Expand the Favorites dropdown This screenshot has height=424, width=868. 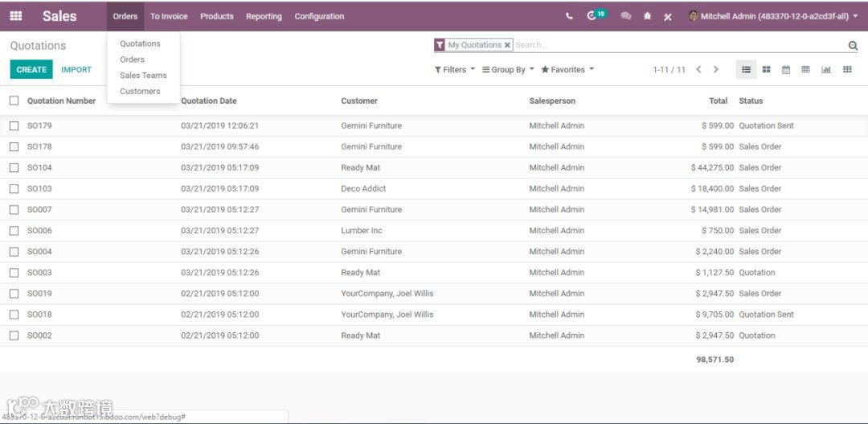point(567,70)
